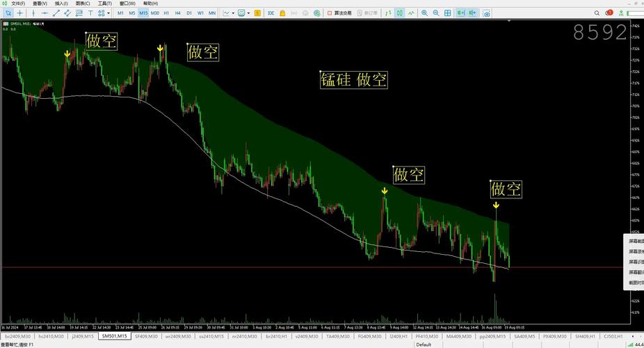Set timeframe to H1

coord(166,13)
